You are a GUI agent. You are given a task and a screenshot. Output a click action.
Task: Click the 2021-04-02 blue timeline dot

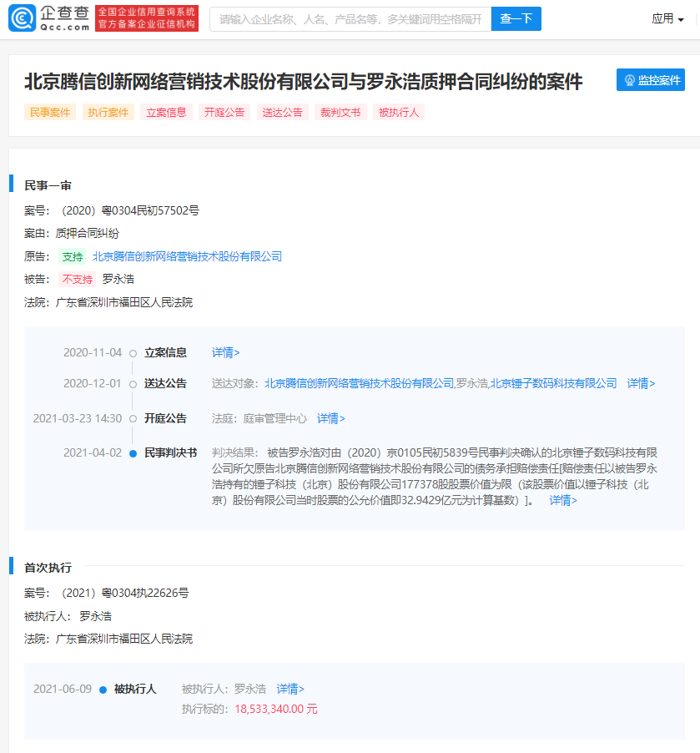(x=133, y=453)
